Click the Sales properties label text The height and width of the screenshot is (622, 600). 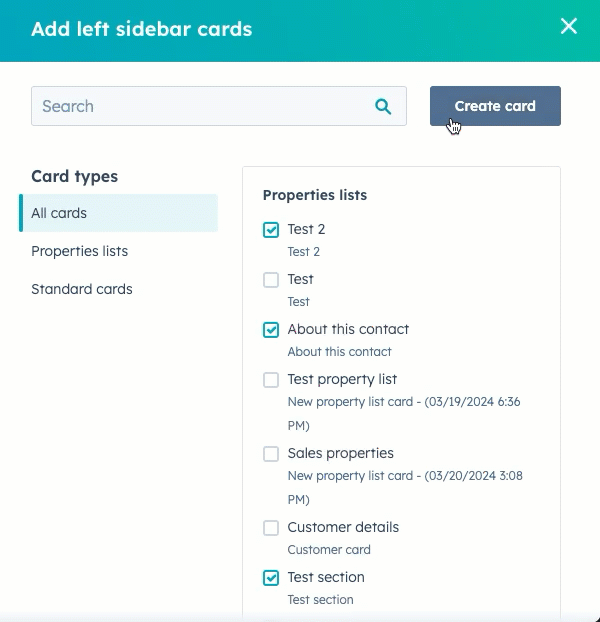[340, 453]
